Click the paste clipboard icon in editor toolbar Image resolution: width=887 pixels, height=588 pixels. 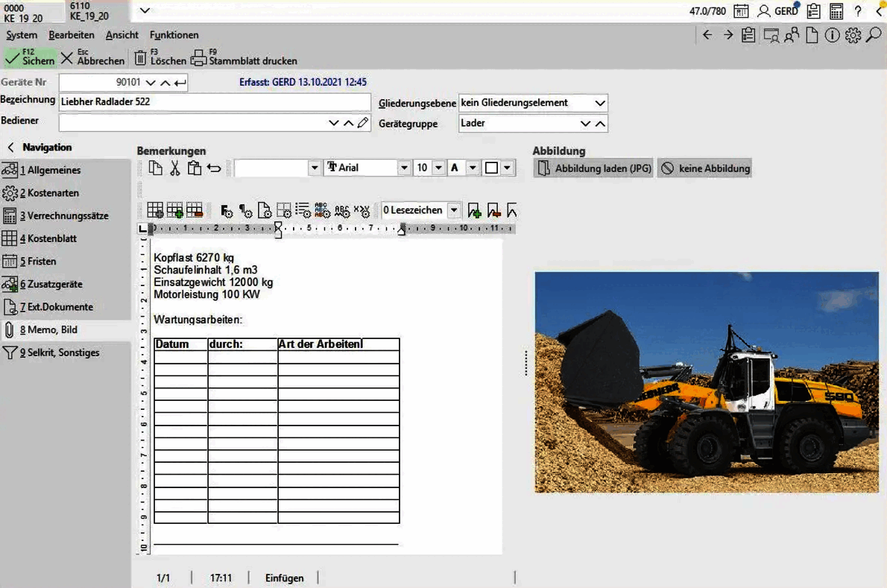click(x=195, y=168)
